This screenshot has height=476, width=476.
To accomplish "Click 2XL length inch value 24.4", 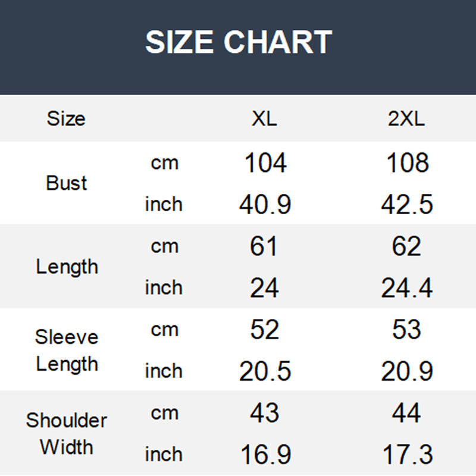I will pos(407,288).
